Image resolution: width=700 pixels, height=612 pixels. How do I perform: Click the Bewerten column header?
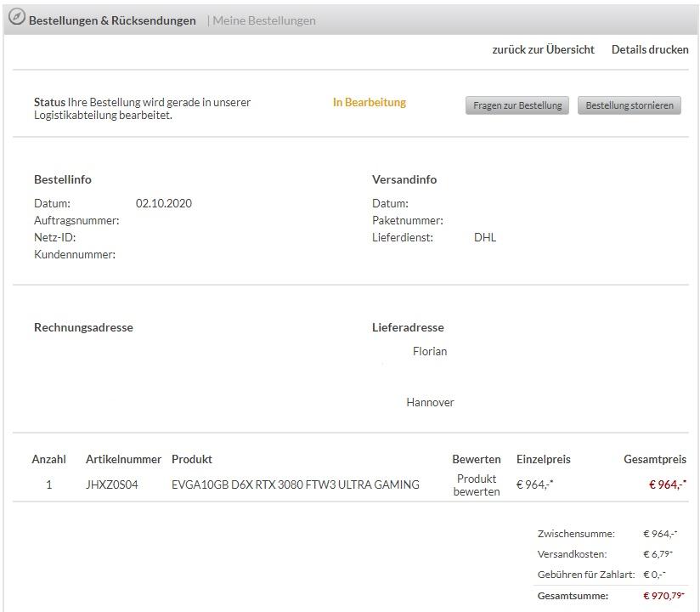coord(477,459)
